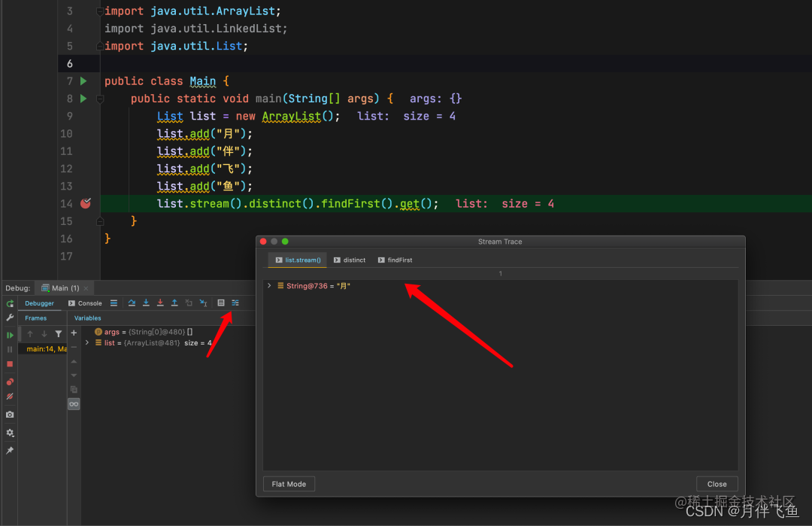Screen dimensions: 812x526
Task: Click the Flat Mode button
Action: pyautogui.click(x=289, y=484)
